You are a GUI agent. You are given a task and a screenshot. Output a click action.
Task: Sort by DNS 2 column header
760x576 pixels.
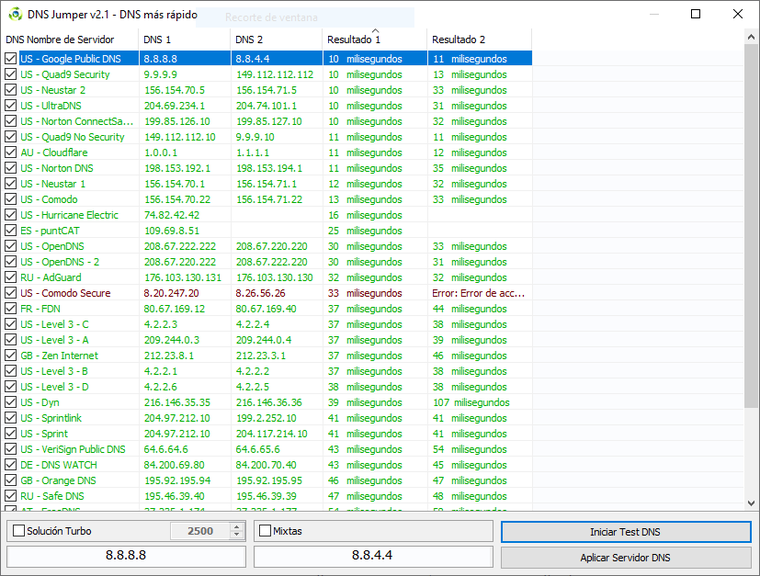click(x=277, y=39)
